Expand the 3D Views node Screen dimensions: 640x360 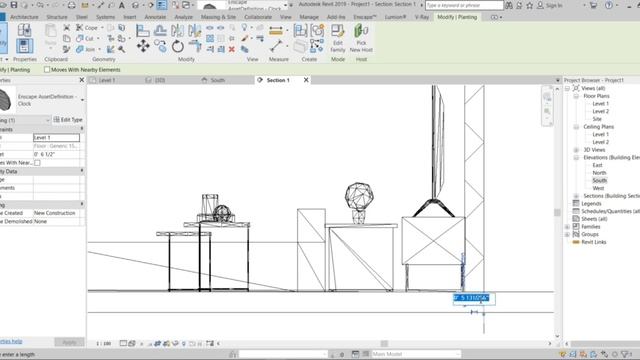576,150
